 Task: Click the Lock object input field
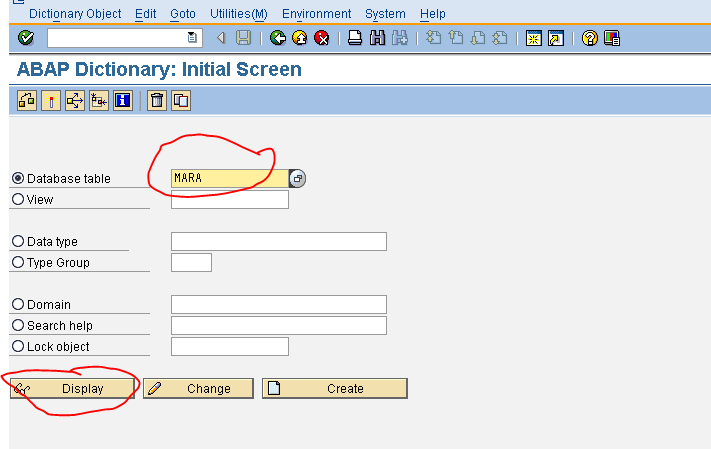pos(230,347)
